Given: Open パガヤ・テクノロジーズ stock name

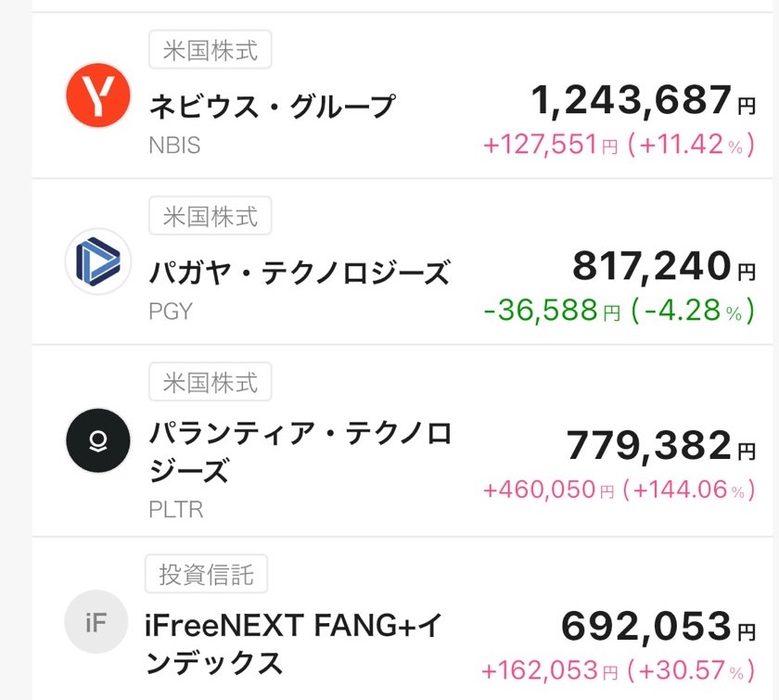Looking at the screenshot, I should point(300,273).
